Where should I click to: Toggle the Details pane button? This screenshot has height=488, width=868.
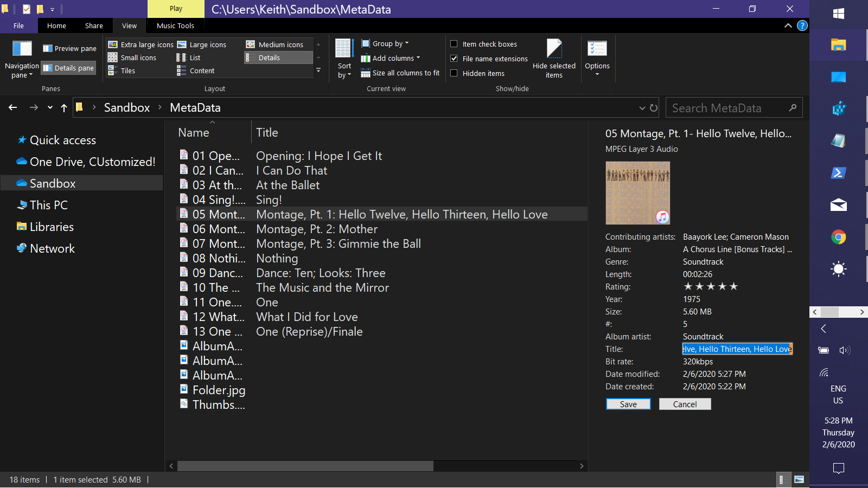(x=68, y=68)
